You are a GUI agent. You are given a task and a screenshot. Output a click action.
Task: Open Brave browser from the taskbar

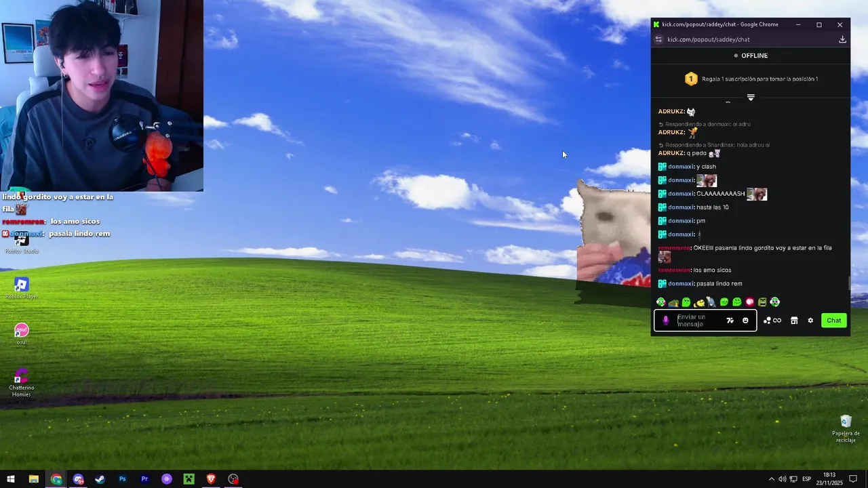click(211, 479)
